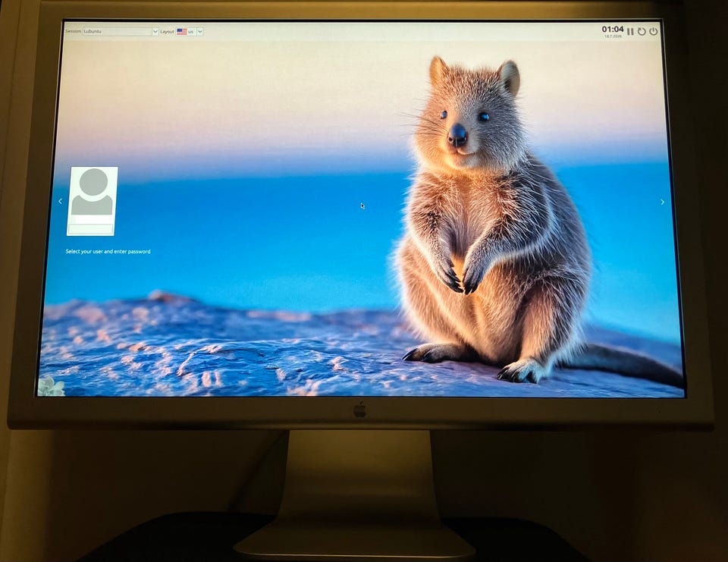The width and height of the screenshot is (728, 562).
Task: Click the "Layout" label
Action: 167,32
